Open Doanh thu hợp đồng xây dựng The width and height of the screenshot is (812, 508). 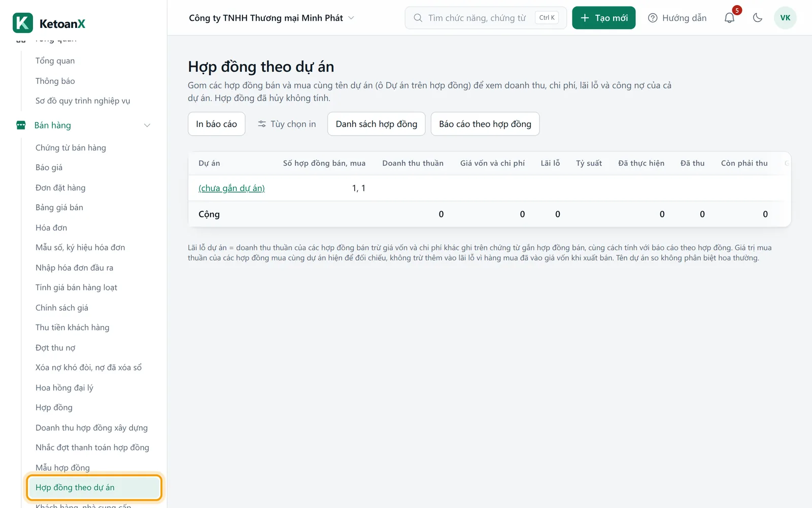pos(91,428)
